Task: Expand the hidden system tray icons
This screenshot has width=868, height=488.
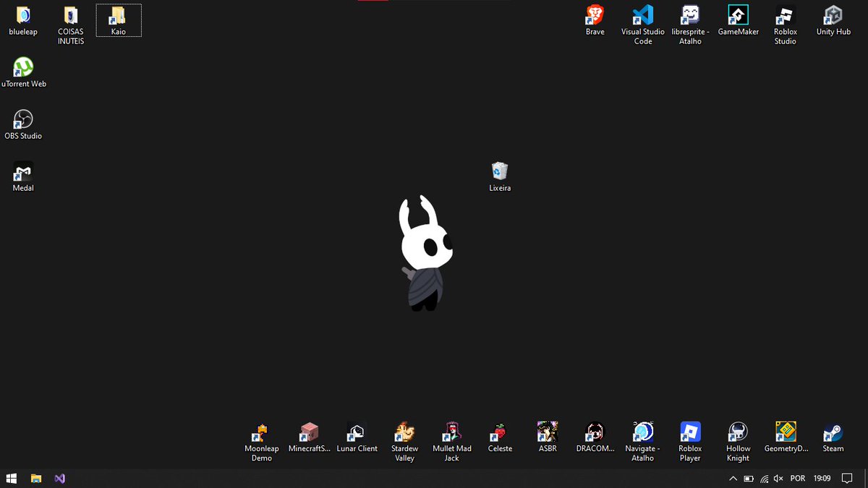Action: (x=733, y=478)
